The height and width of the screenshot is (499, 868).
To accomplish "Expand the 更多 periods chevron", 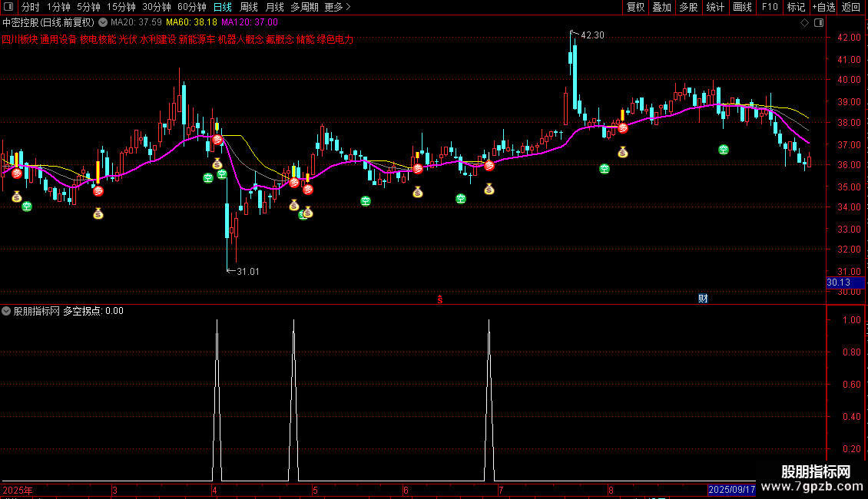I will coord(348,7).
